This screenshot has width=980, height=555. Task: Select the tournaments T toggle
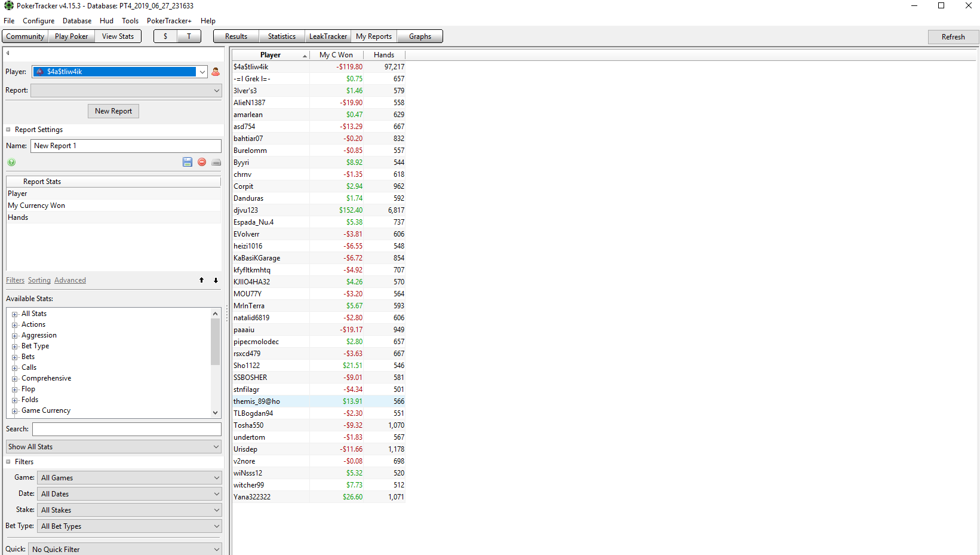pos(189,36)
